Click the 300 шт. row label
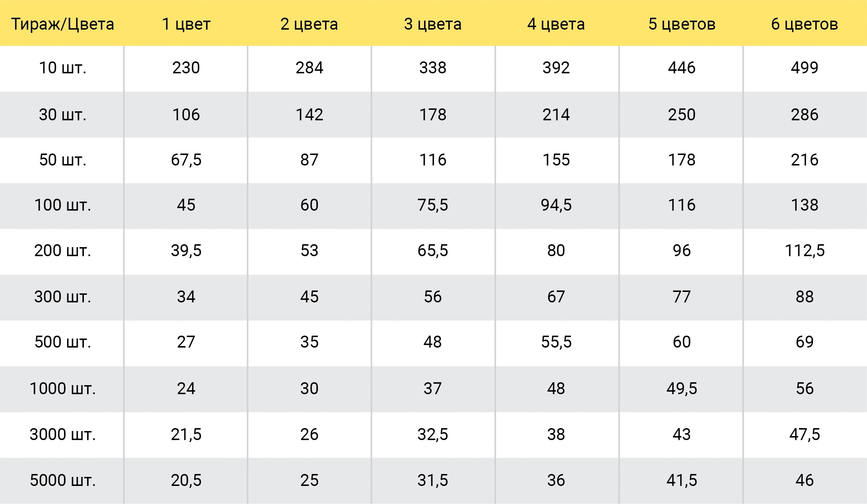 (63, 297)
